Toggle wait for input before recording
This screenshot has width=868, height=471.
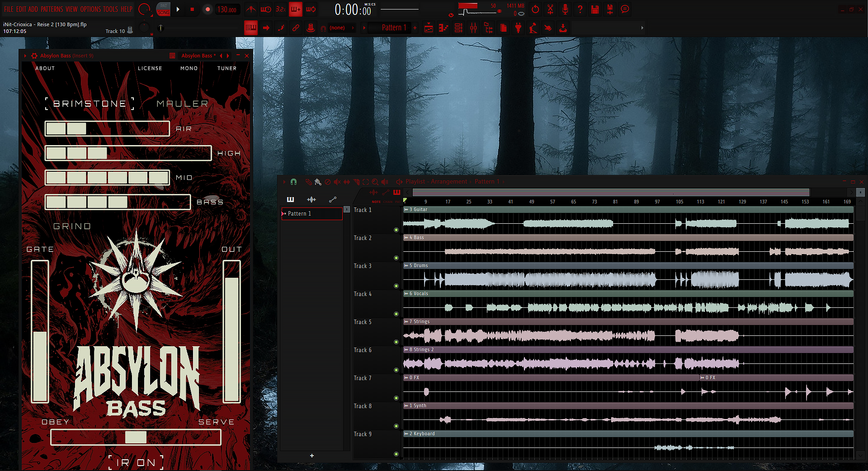(x=266, y=9)
